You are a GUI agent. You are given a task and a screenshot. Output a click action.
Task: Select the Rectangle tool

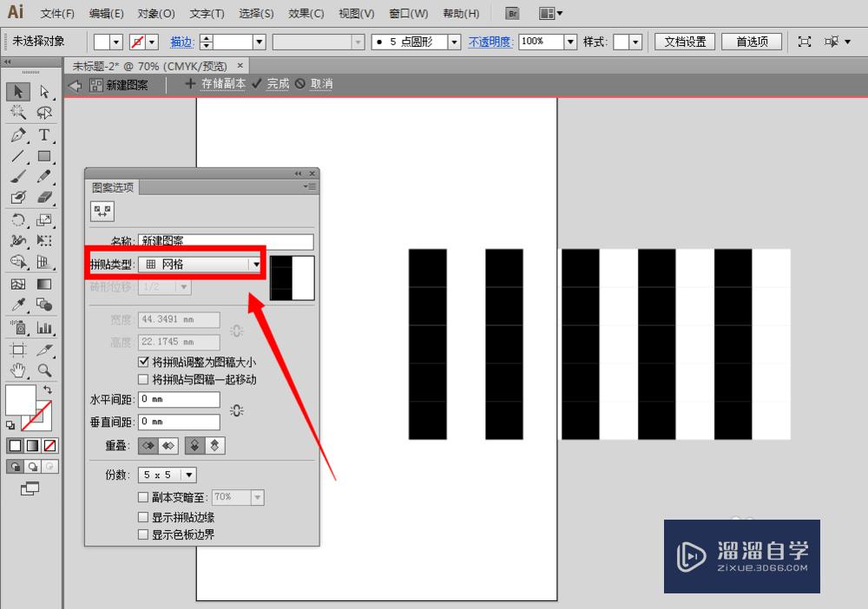coord(44,156)
